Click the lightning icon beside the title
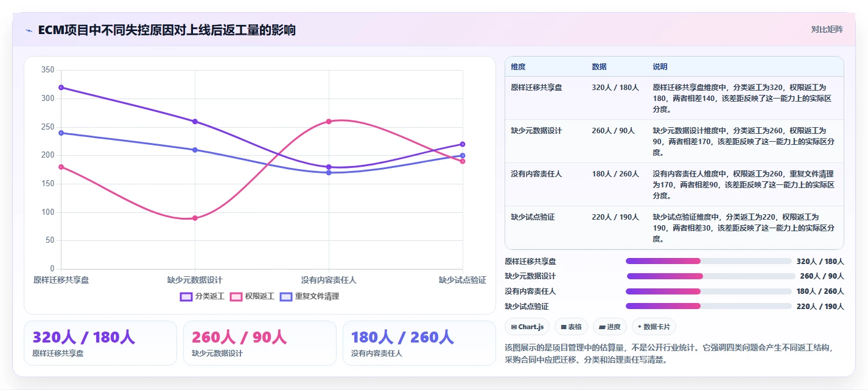This screenshot has width=868, height=390. coord(29,30)
